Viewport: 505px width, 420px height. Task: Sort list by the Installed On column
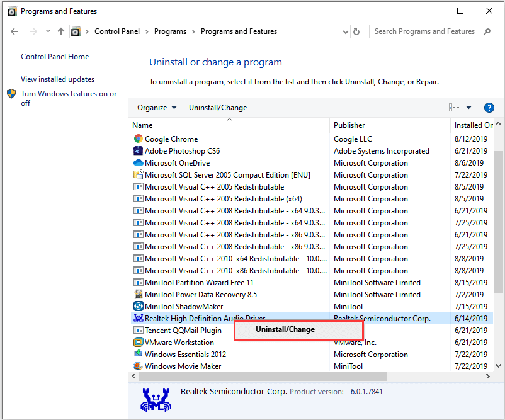(472, 125)
